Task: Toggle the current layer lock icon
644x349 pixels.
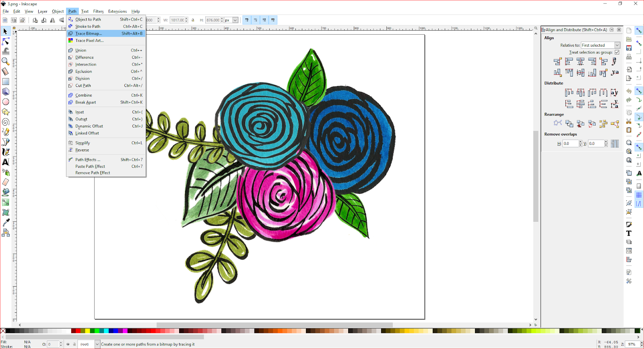Action: click(x=74, y=344)
